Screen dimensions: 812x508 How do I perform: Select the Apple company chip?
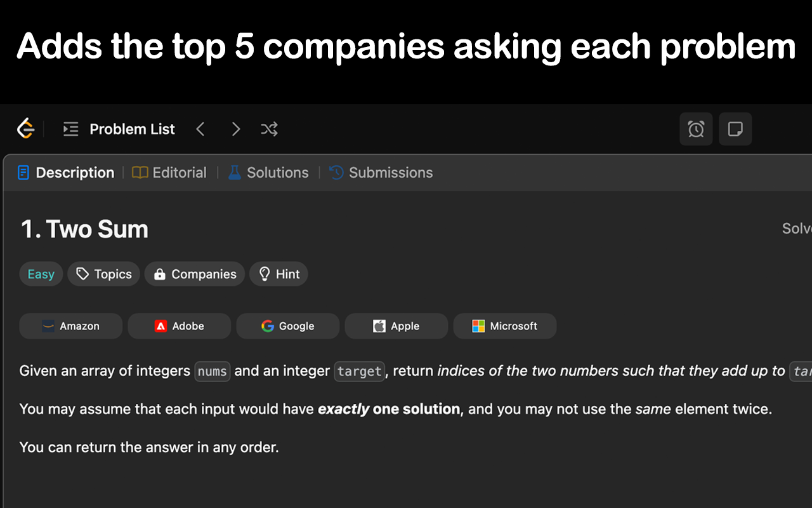coord(396,326)
